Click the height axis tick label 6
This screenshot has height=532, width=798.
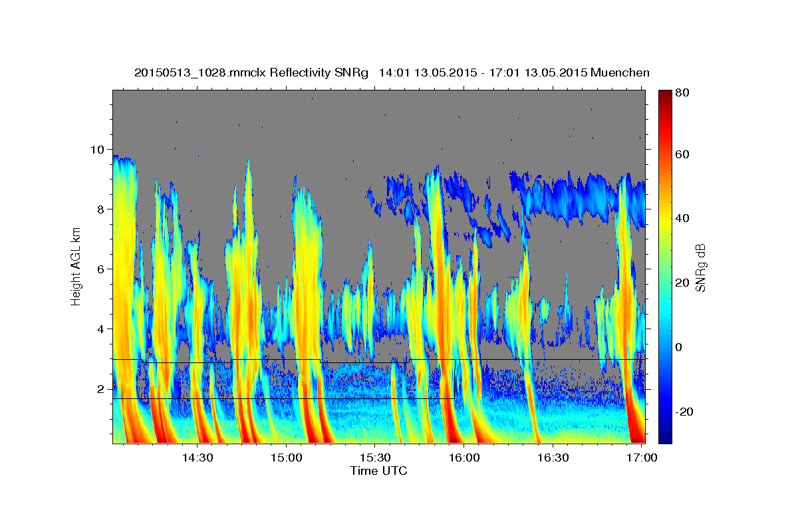(x=100, y=269)
